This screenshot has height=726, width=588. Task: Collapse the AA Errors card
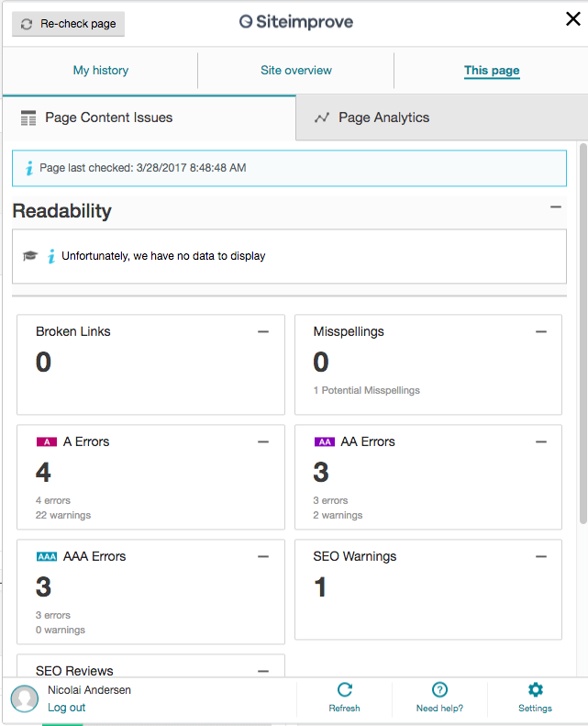click(541, 442)
